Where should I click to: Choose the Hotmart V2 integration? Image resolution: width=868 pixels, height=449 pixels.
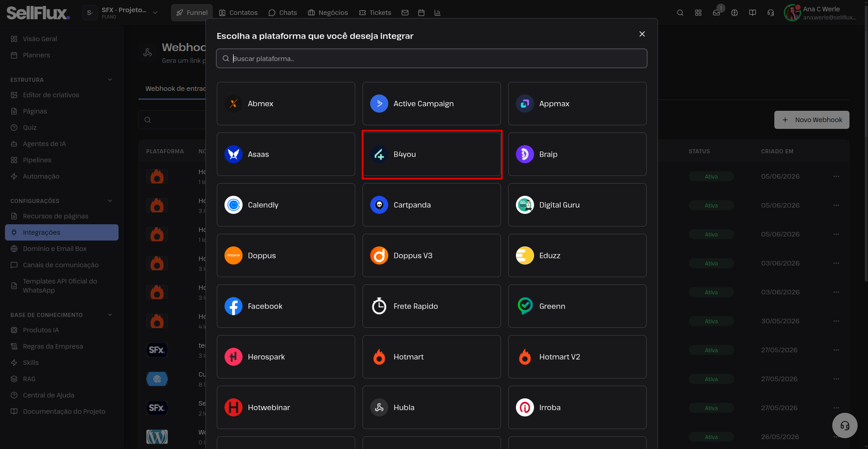coord(577,357)
